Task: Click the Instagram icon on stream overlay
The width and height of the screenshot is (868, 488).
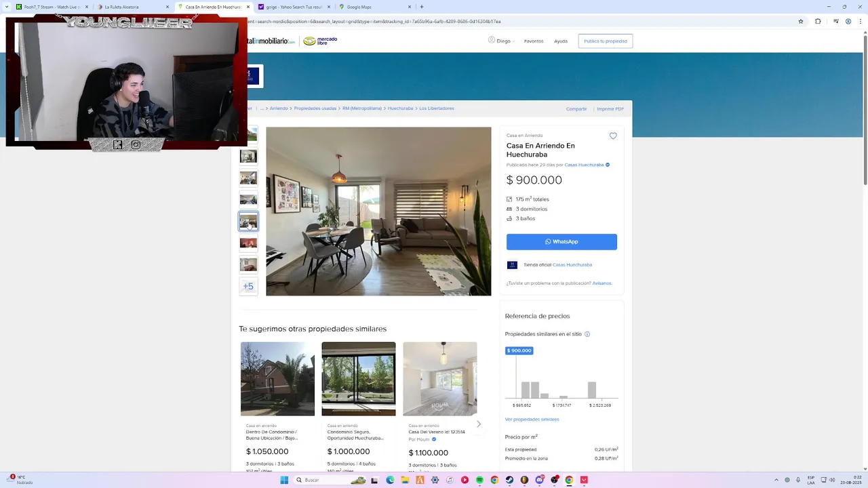Action: (x=136, y=144)
